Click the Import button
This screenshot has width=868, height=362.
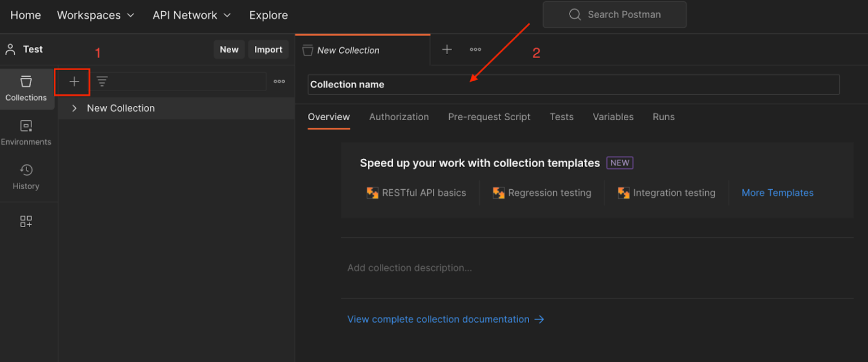coord(268,49)
